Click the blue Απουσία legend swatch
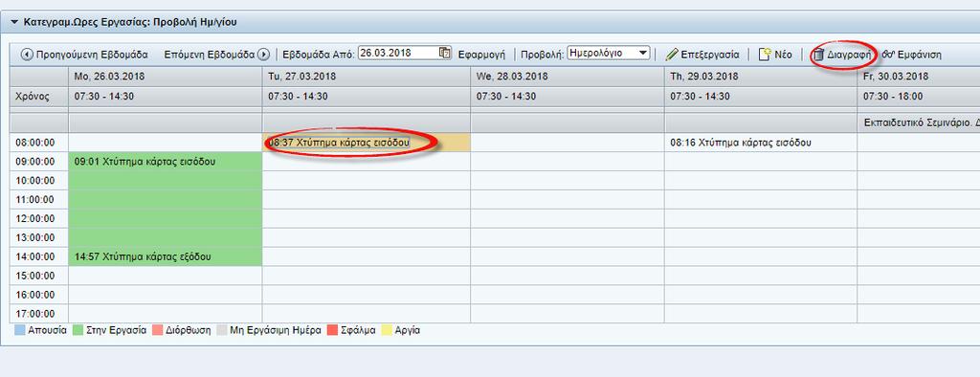 tap(19, 330)
